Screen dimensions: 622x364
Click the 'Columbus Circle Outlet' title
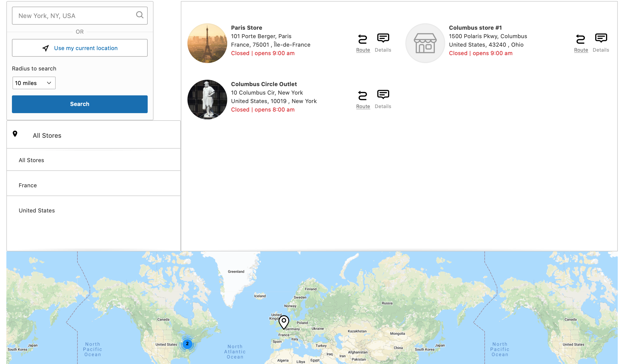click(264, 84)
